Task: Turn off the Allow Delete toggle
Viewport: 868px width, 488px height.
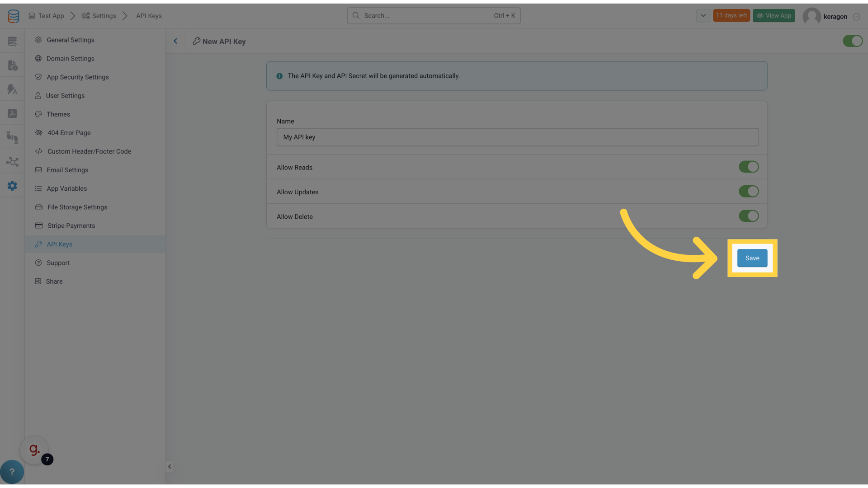Action: (749, 216)
